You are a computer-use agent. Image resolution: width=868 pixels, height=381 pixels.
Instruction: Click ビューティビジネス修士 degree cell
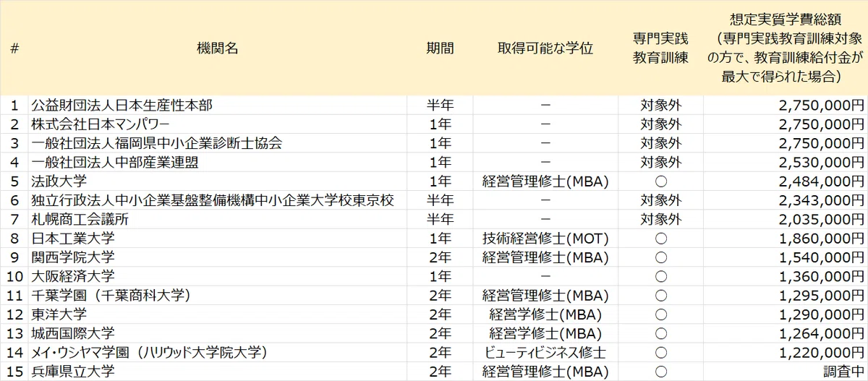[x=545, y=352]
